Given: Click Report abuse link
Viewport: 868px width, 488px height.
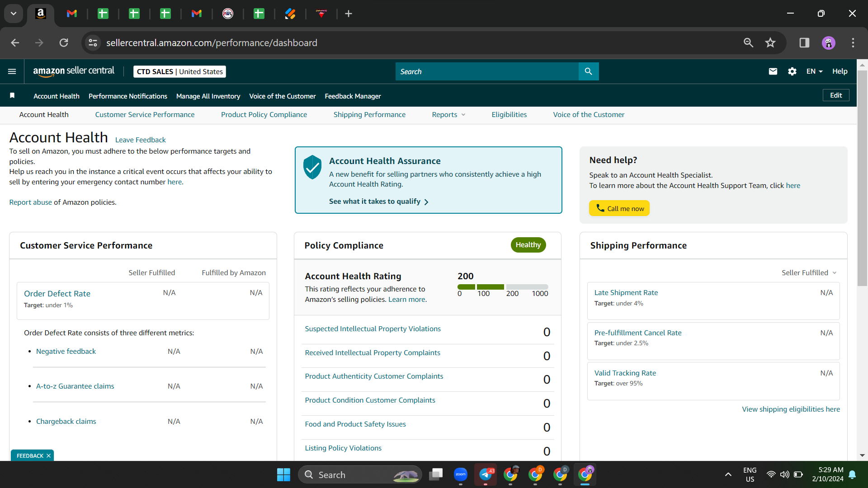Looking at the screenshot, I should tap(30, 202).
